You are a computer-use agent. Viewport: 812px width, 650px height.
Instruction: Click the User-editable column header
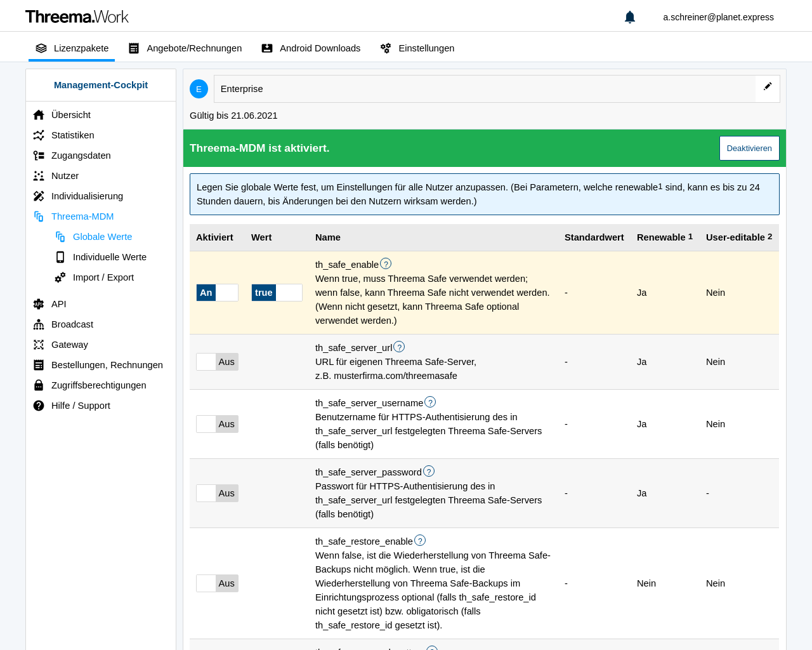tap(739, 237)
